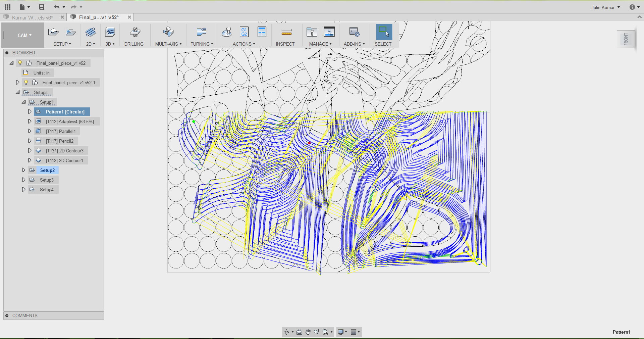
Task: Open Display Settings monitor icon
Action: [x=341, y=332]
